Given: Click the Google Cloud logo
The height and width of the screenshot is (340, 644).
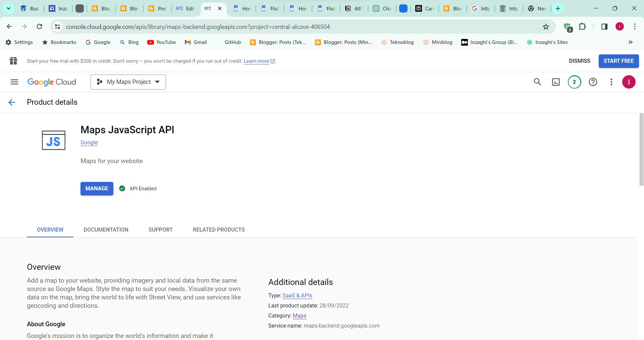Looking at the screenshot, I should click(52, 82).
